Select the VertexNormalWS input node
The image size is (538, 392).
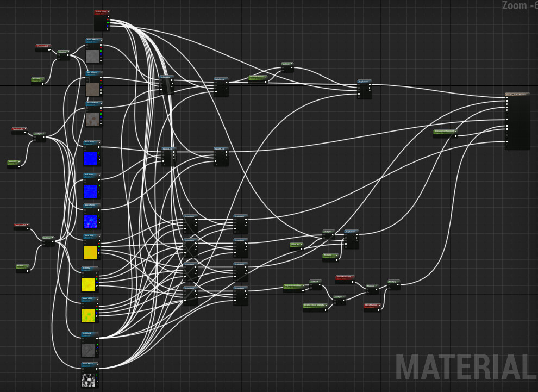345,279
